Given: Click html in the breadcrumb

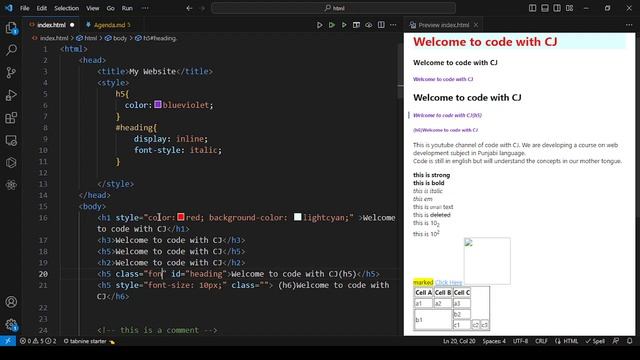Looking at the screenshot, I should pos(90,38).
